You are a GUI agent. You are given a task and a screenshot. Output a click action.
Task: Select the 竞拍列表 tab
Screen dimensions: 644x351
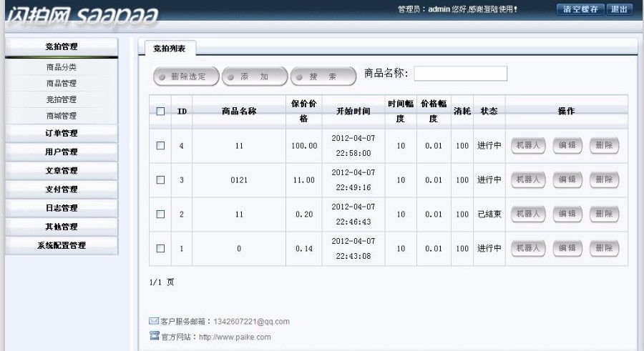170,49
